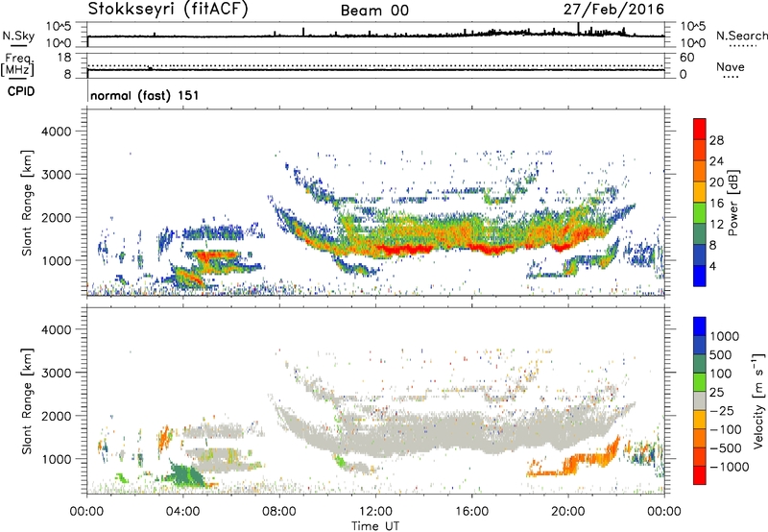Click the 24 label on power colorbar

coord(716,161)
